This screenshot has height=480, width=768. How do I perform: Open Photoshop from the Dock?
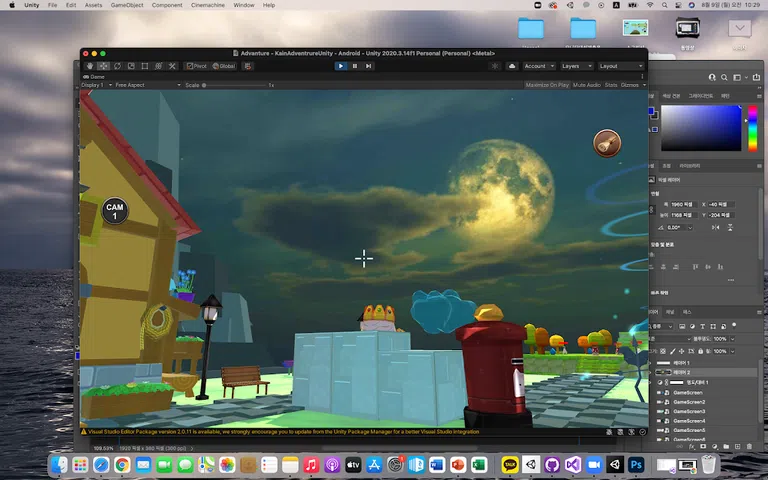[634, 465]
